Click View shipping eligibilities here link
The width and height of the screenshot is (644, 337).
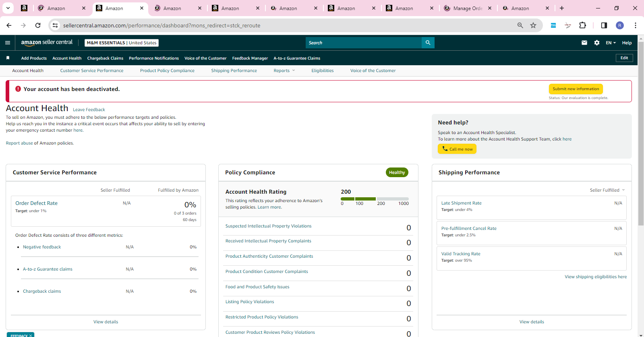pyautogui.click(x=596, y=277)
